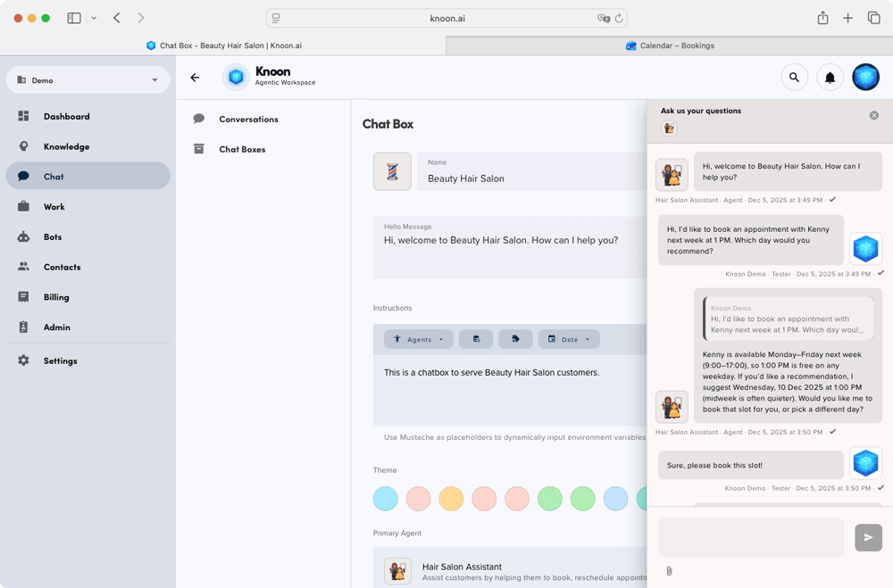The image size is (893, 588).
Task: Click the search icon in header
Action: 794,78
